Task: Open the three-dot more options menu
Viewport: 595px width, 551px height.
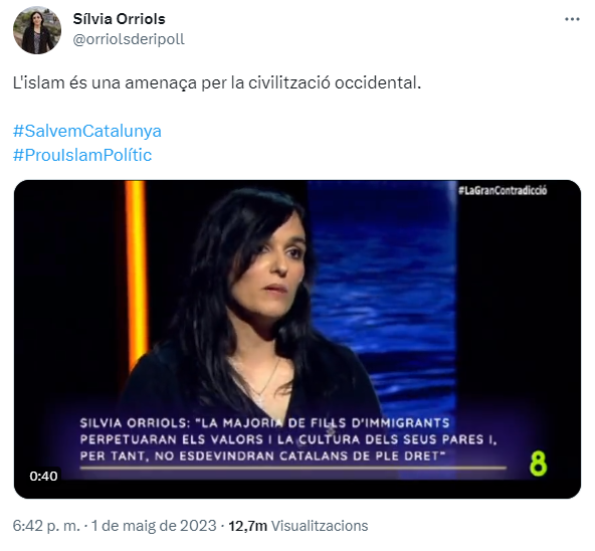Action: point(572,19)
